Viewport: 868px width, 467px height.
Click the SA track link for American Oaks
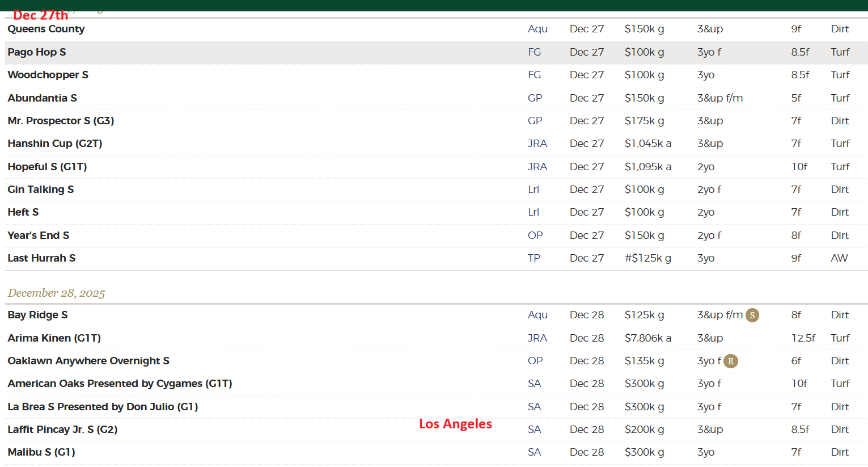(x=534, y=384)
